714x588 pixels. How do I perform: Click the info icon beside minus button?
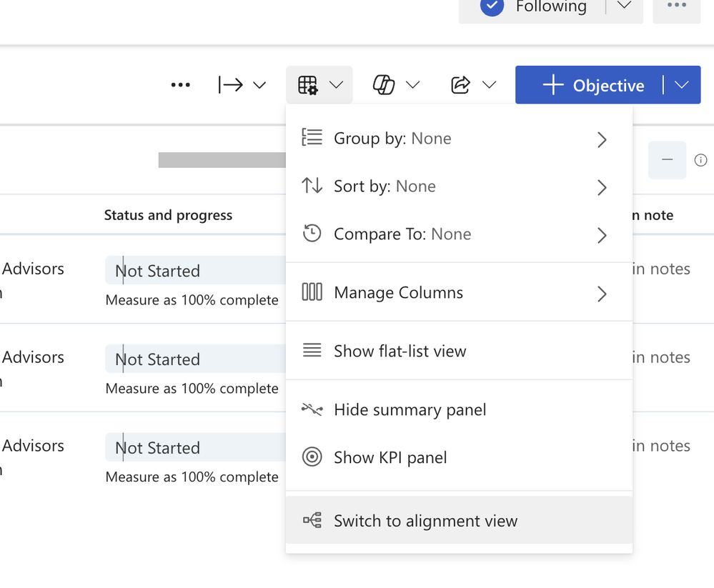coord(701,160)
